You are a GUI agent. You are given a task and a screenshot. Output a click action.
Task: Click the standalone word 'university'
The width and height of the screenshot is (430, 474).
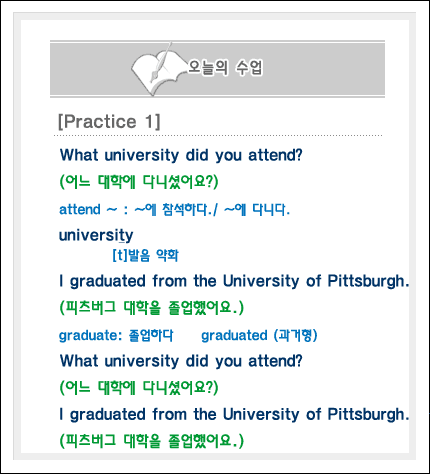(x=96, y=236)
